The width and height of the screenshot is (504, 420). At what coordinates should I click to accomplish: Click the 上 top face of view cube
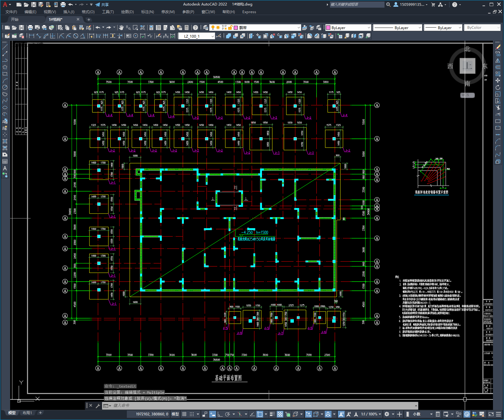[x=468, y=66]
